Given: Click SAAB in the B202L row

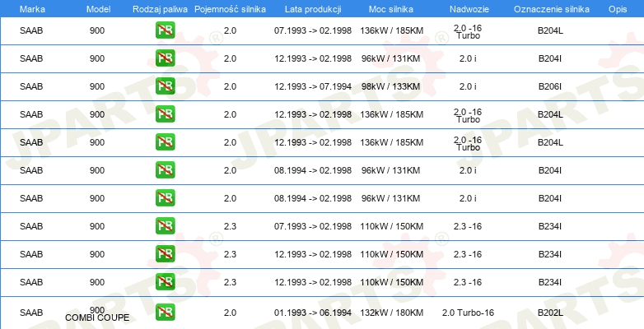Looking at the screenshot, I should (31, 313).
